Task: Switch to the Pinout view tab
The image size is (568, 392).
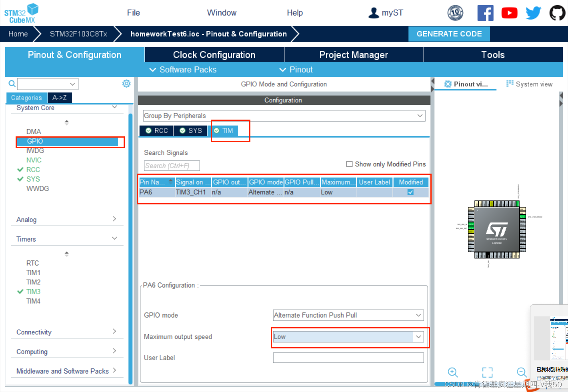Action: pyautogui.click(x=466, y=84)
